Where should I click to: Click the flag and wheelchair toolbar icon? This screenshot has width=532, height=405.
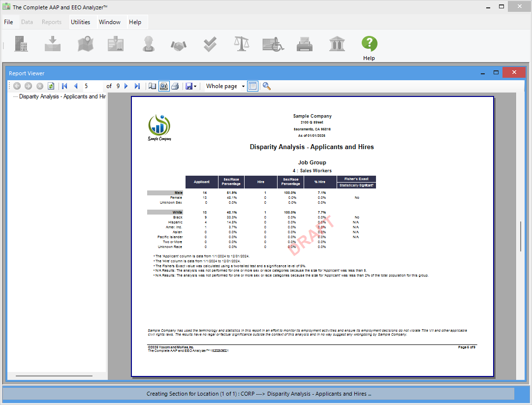(273, 44)
